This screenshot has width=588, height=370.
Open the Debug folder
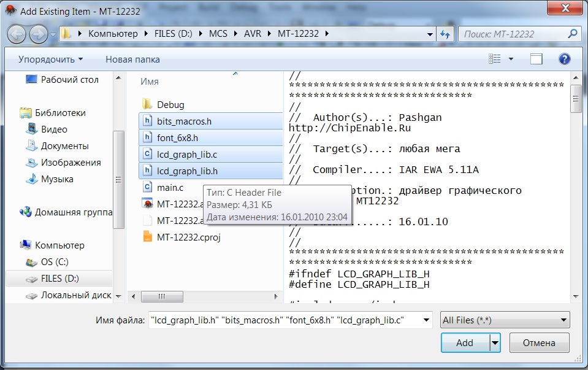coord(170,105)
